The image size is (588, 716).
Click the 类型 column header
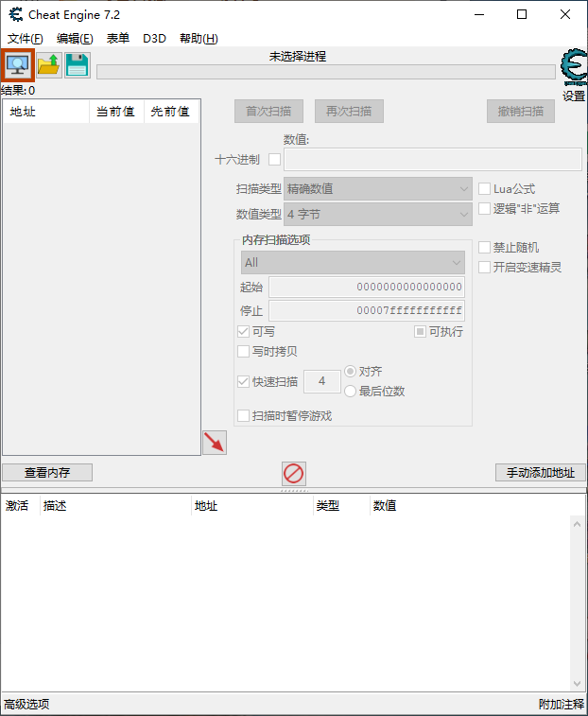pos(341,505)
